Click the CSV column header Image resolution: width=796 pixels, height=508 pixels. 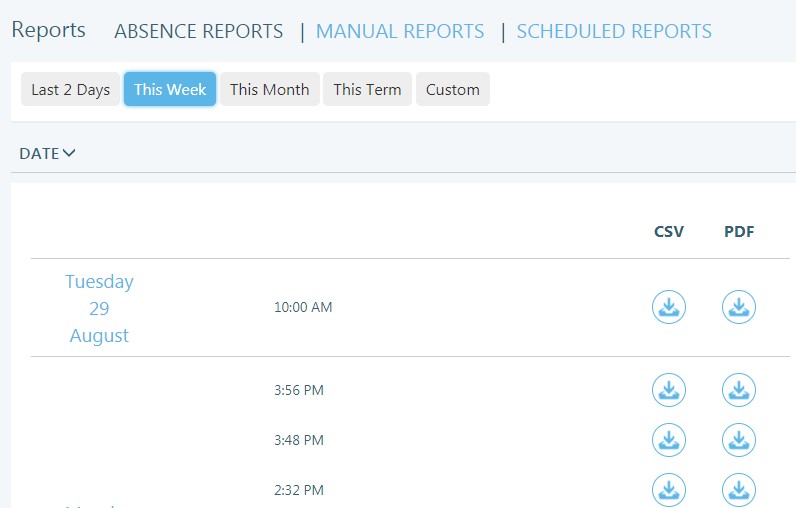pos(669,232)
